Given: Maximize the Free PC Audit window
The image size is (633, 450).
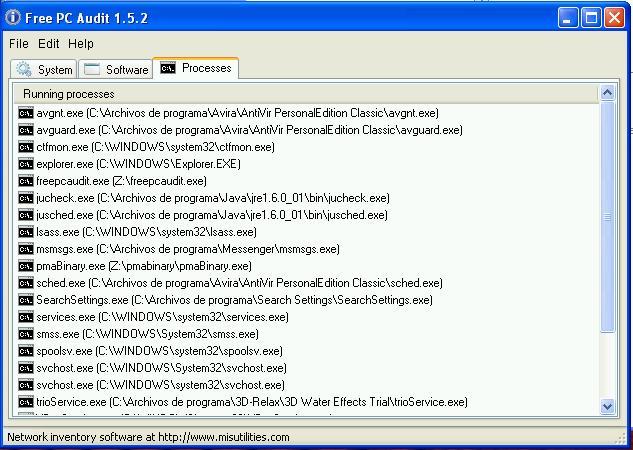Looking at the screenshot, I should tap(591, 18).
